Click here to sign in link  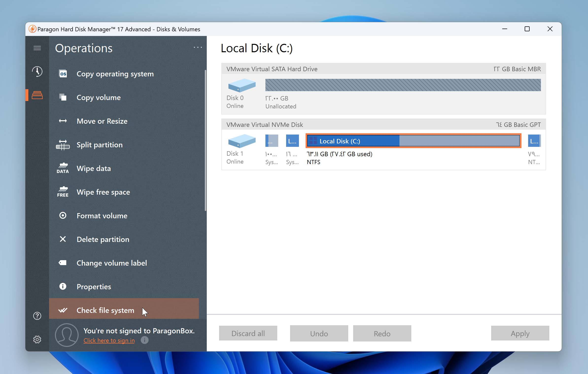tap(109, 340)
